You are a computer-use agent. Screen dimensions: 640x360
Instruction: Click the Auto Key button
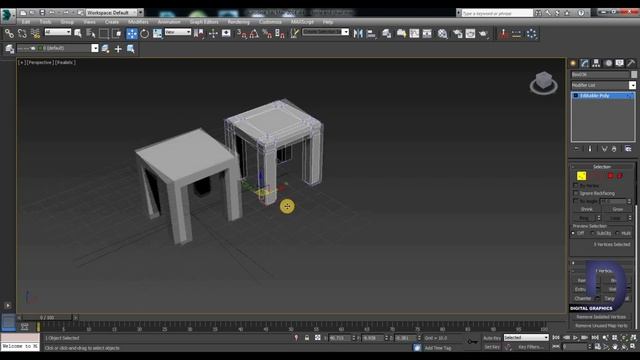click(492, 338)
